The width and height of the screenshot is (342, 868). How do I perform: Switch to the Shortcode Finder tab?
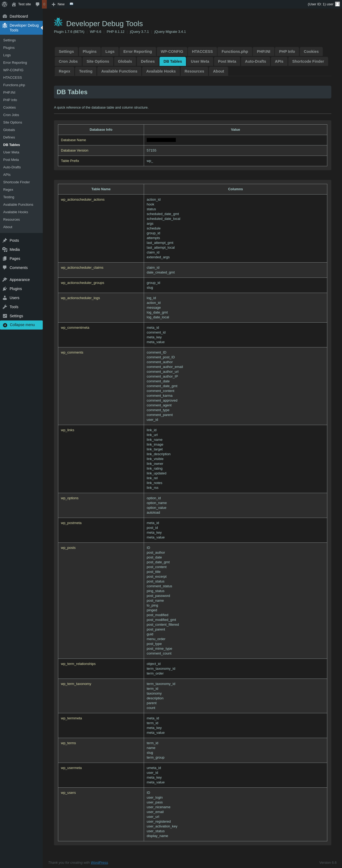[308, 61]
